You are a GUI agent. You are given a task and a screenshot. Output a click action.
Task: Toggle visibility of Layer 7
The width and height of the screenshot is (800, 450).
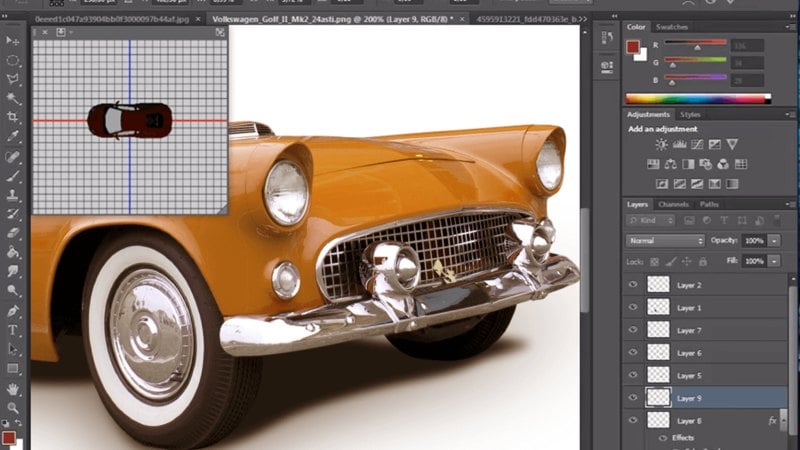(632, 330)
